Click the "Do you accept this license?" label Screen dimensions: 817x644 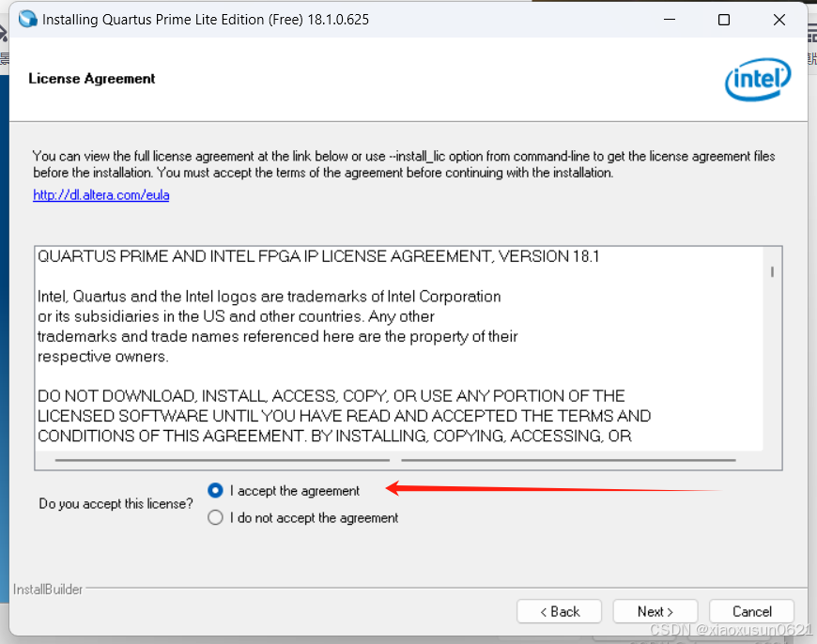(x=116, y=504)
